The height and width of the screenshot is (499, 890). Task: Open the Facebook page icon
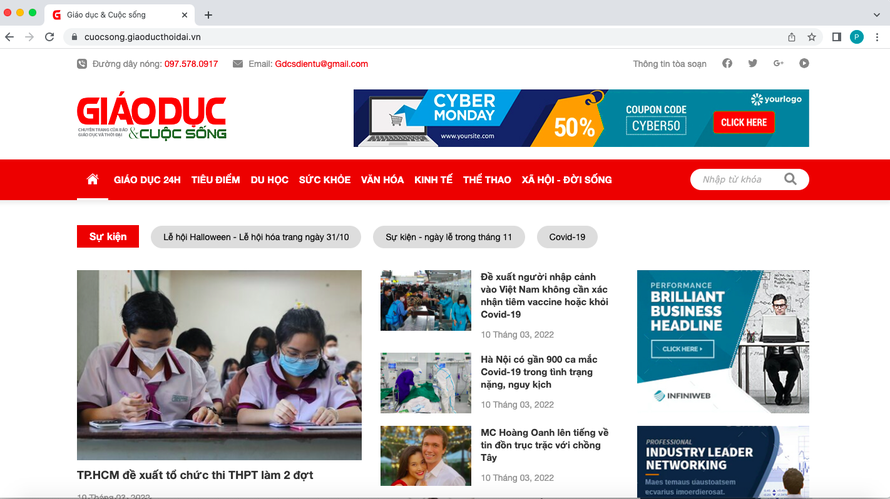(727, 64)
